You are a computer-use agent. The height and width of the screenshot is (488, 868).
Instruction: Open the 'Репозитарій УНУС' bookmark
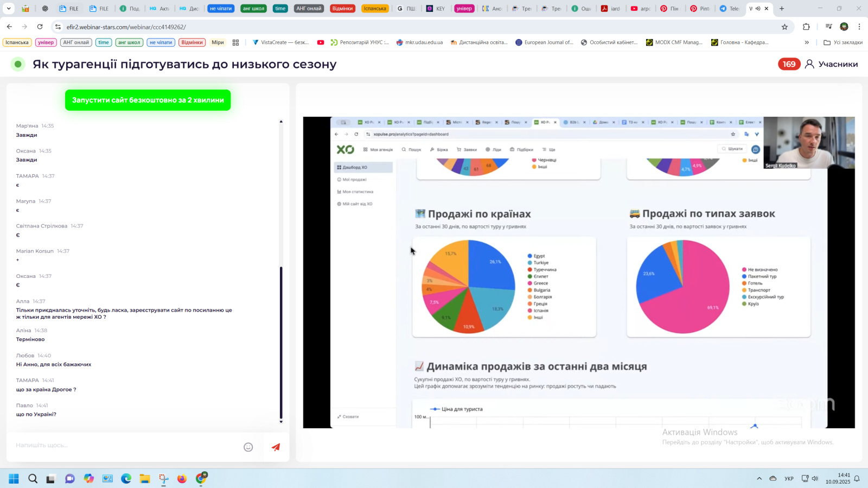pyautogui.click(x=360, y=42)
